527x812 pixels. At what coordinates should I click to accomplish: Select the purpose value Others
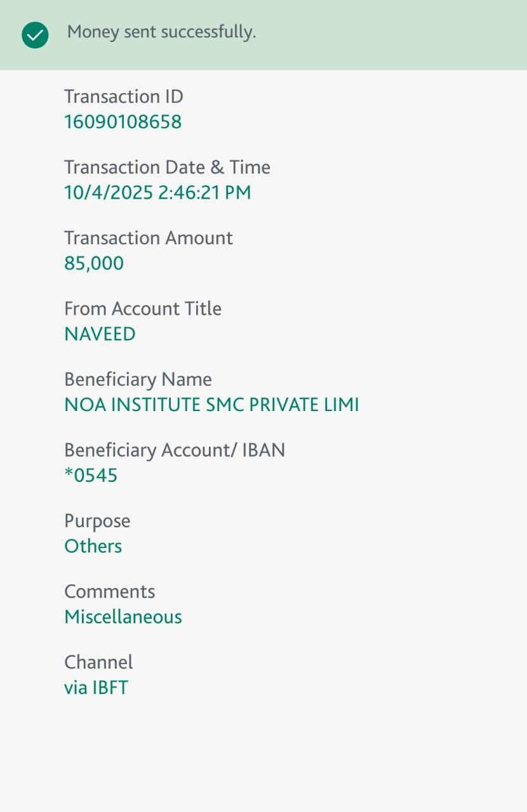pyautogui.click(x=93, y=546)
